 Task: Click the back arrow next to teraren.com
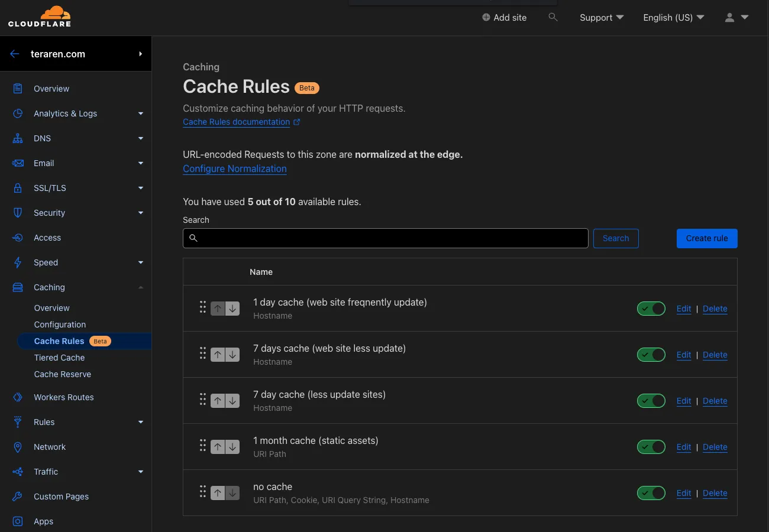pyautogui.click(x=15, y=54)
